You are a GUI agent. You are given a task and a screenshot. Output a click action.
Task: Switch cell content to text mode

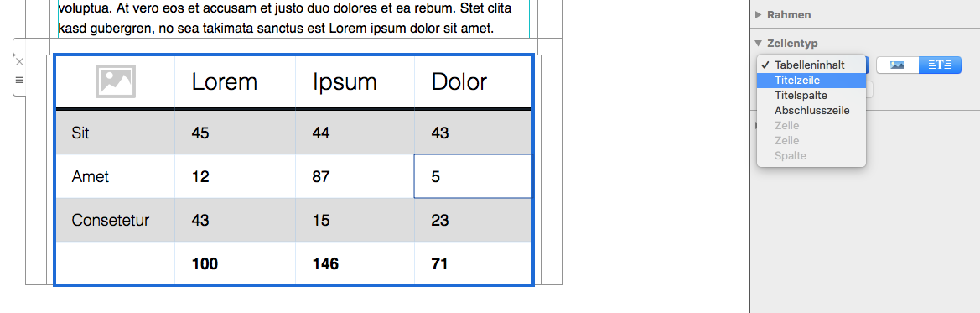pyautogui.click(x=940, y=65)
